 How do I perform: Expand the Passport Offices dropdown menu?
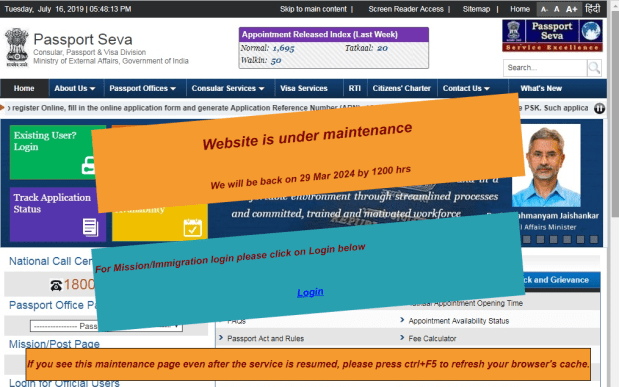click(143, 88)
